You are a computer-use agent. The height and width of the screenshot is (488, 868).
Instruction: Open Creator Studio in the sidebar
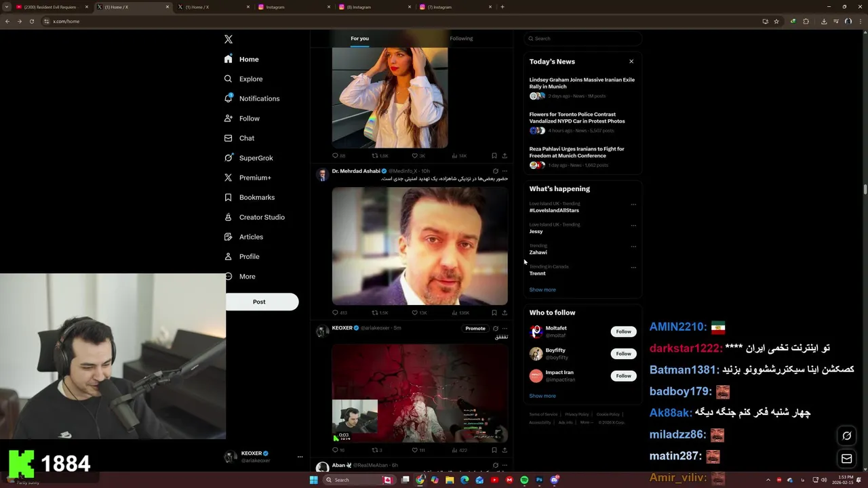(x=254, y=217)
